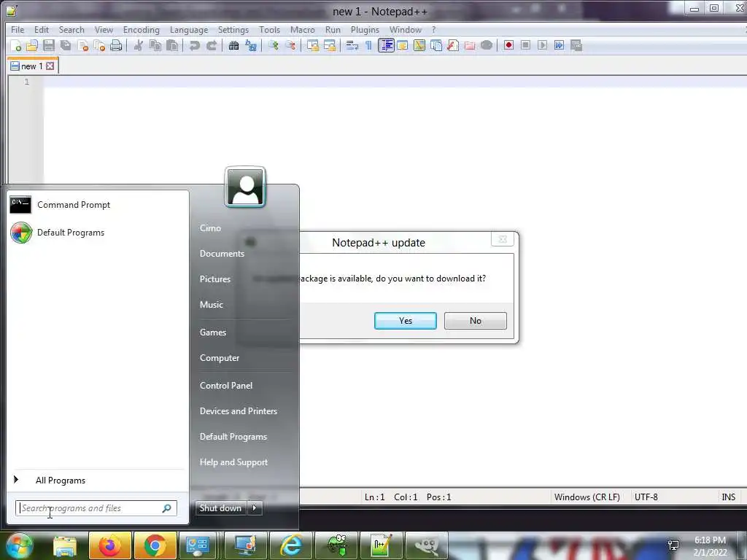Click the Zoom Out toolbar icon
This screenshot has height=560, width=747.
pos(290,46)
